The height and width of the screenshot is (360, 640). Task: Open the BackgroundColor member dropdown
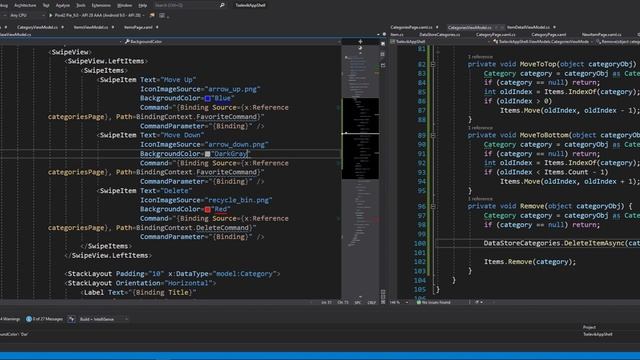(233, 42)
